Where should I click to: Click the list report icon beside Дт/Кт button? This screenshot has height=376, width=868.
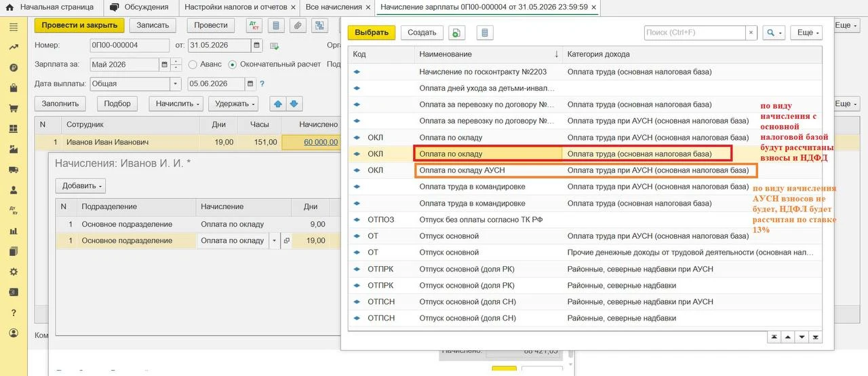[276, 26]
